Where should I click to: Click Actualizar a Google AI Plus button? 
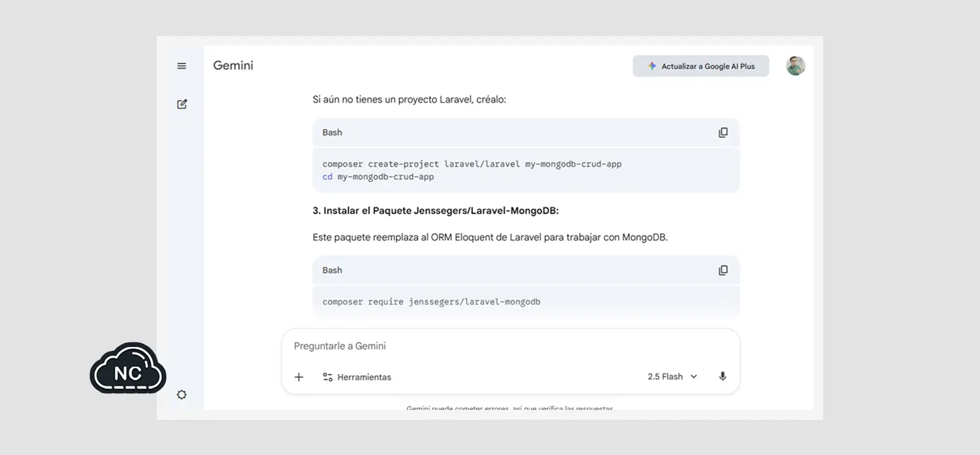click(700, 66)
